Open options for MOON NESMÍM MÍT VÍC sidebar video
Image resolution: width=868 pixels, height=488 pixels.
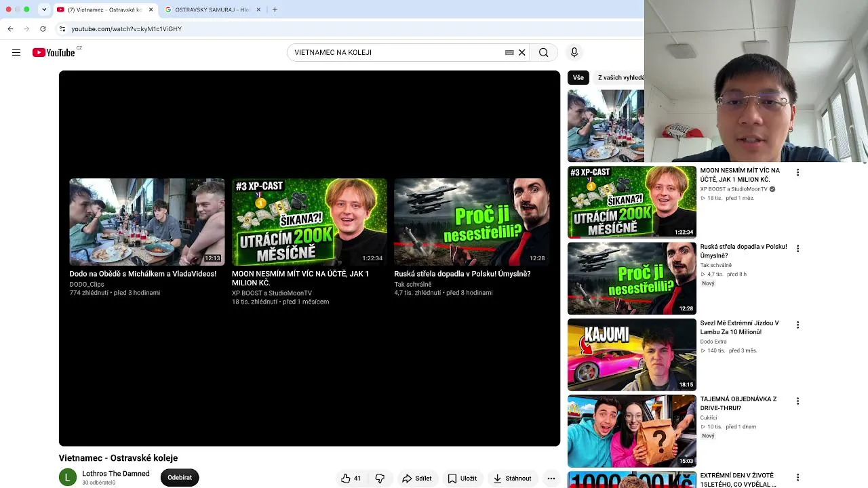click(797, 173)
